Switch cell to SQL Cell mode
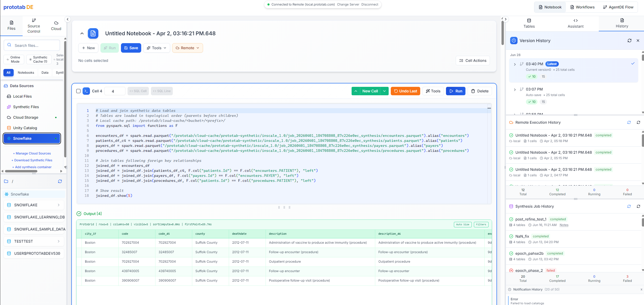 [x=138, y=91]
